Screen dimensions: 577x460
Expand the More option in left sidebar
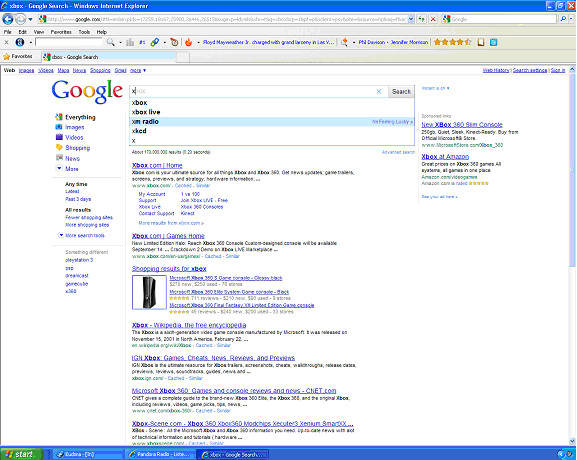[x=67, y=169]
